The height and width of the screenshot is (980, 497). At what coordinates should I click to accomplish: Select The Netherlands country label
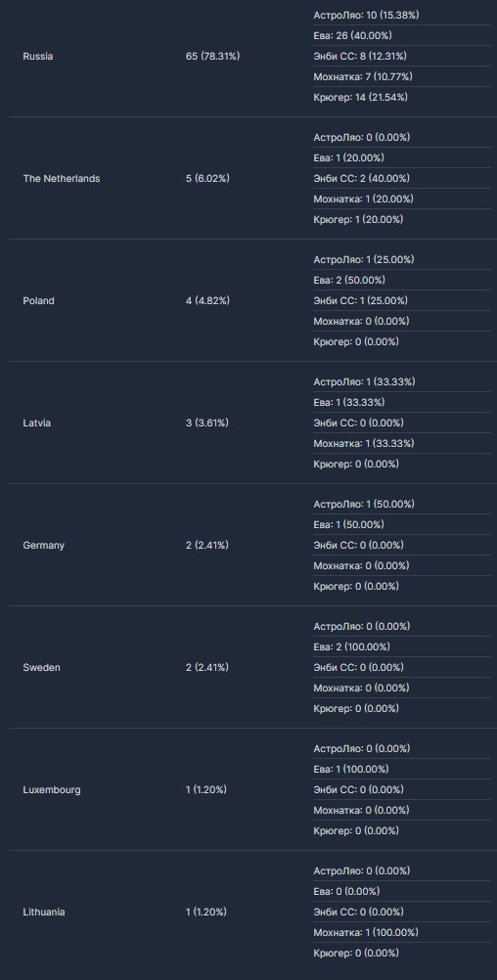click(x=62, y=178)
